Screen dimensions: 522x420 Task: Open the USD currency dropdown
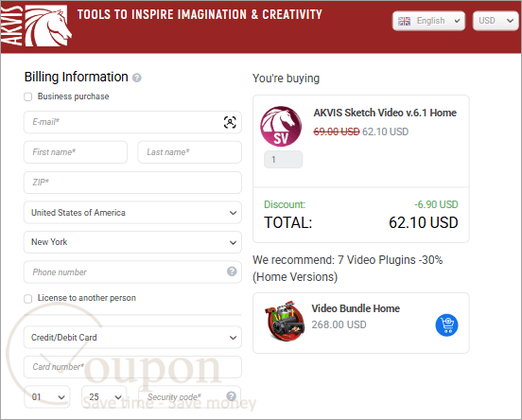(x=496, y=21)
